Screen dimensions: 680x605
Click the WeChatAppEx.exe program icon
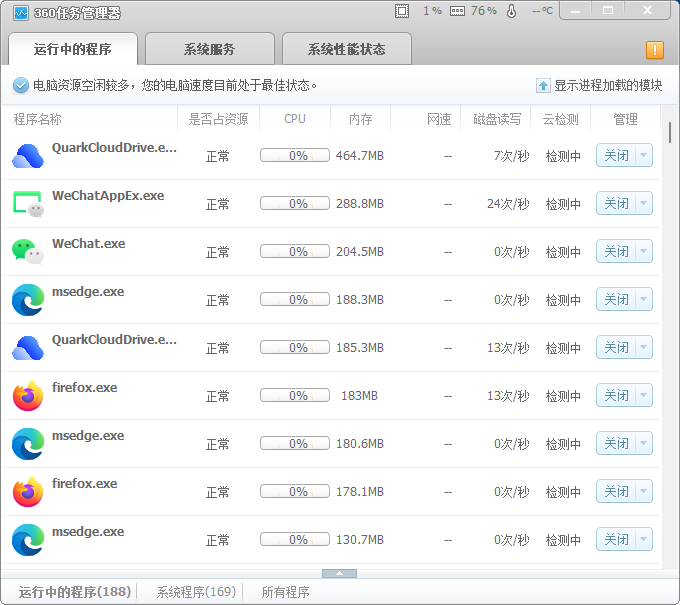click(x=28, y=204)
